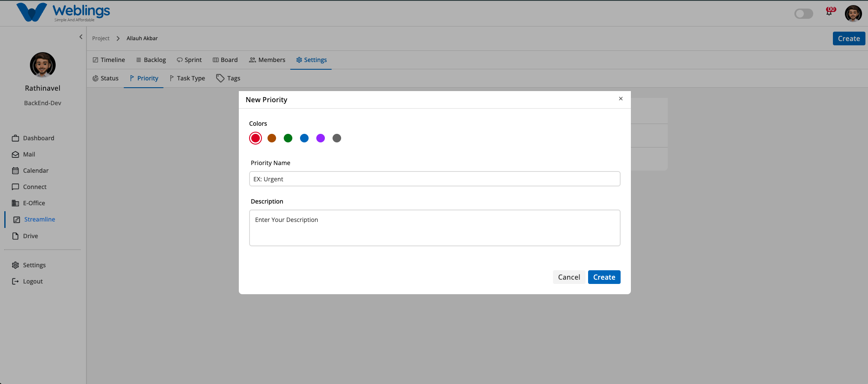Click the Weblings logo
Image resolution: width=868 pixels, height=384 pixels.
tap(63, 12)
